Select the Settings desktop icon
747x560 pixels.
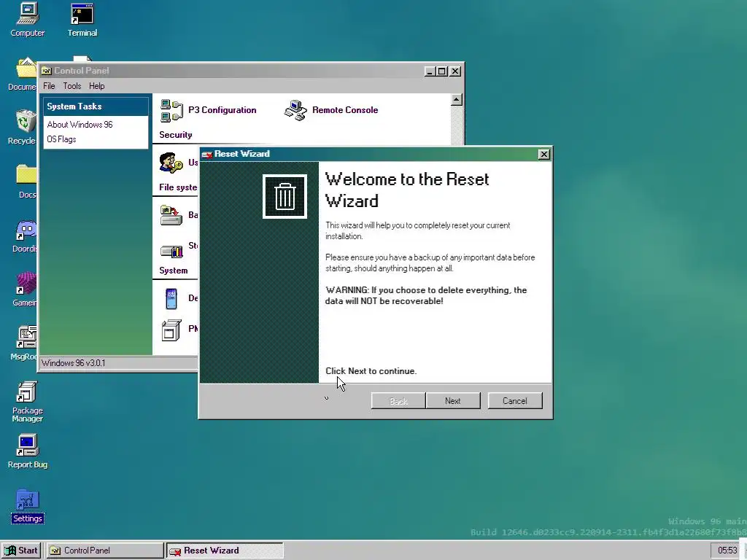pos(27,507)
